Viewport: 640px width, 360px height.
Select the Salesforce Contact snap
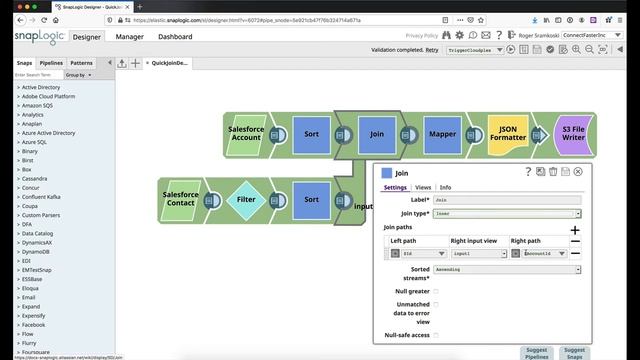pyautogui.click(x=180, y=200)
